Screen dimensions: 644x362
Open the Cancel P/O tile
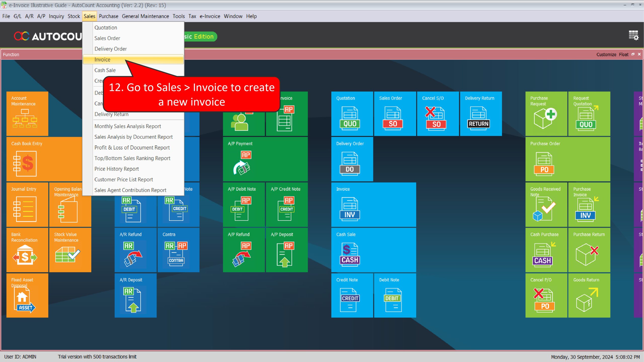tap(546, 295)
